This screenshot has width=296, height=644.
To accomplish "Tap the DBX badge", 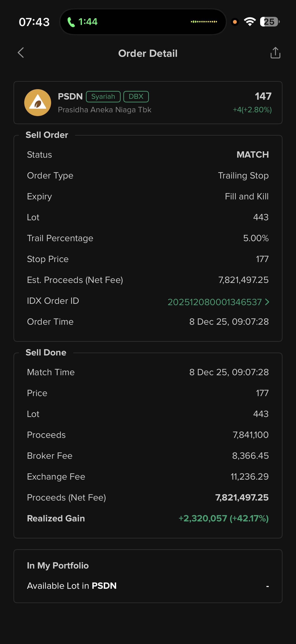I will (x=136, y=97).
